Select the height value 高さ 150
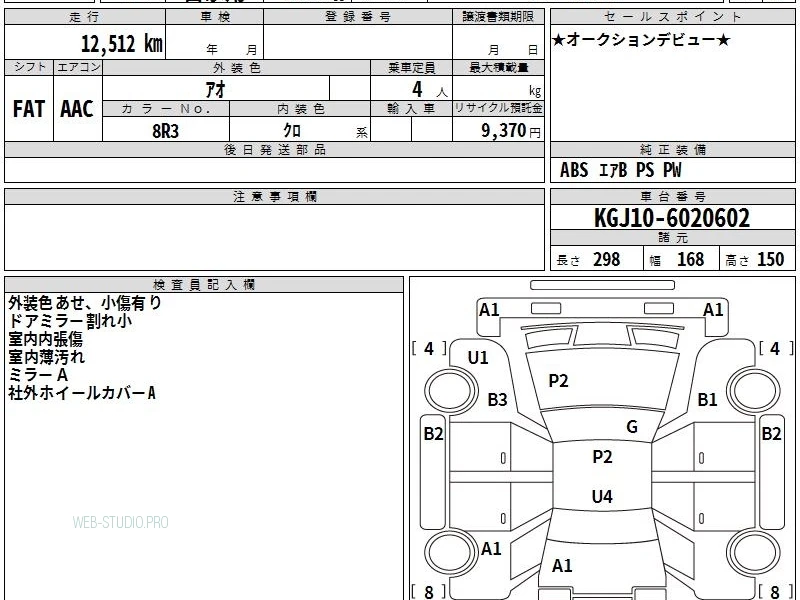This screenshot has width=800, height=600. click(x=755, y=260)
